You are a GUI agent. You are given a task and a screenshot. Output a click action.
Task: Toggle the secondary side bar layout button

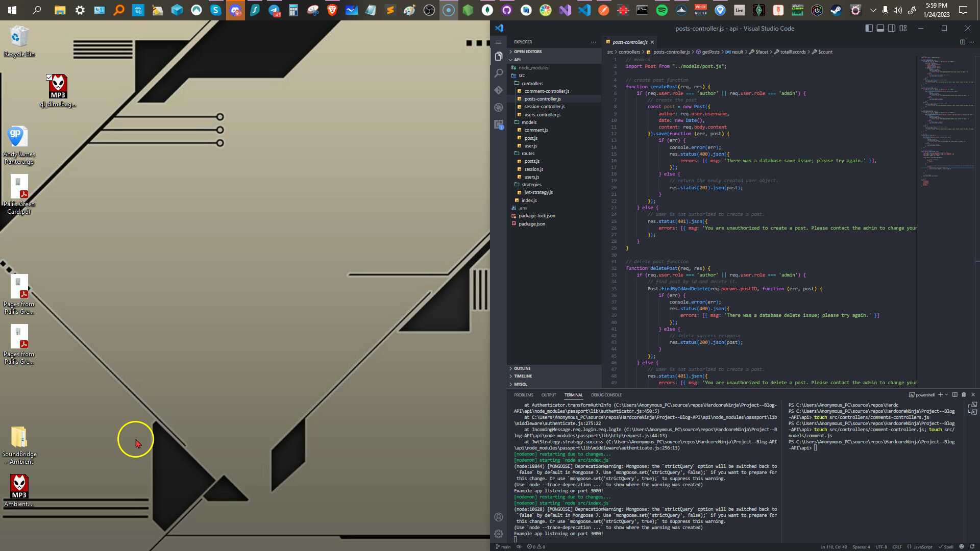click(x=891, y=28)
